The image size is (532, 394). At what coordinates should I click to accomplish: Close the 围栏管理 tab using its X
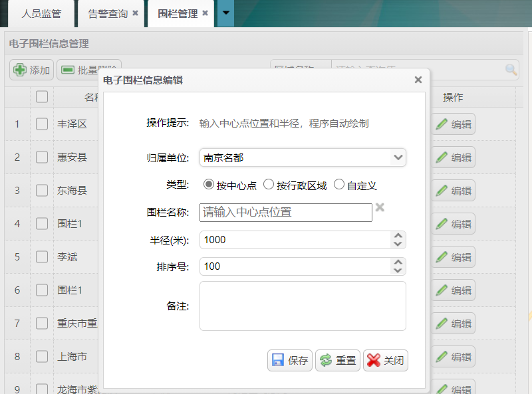coord(205,13)
